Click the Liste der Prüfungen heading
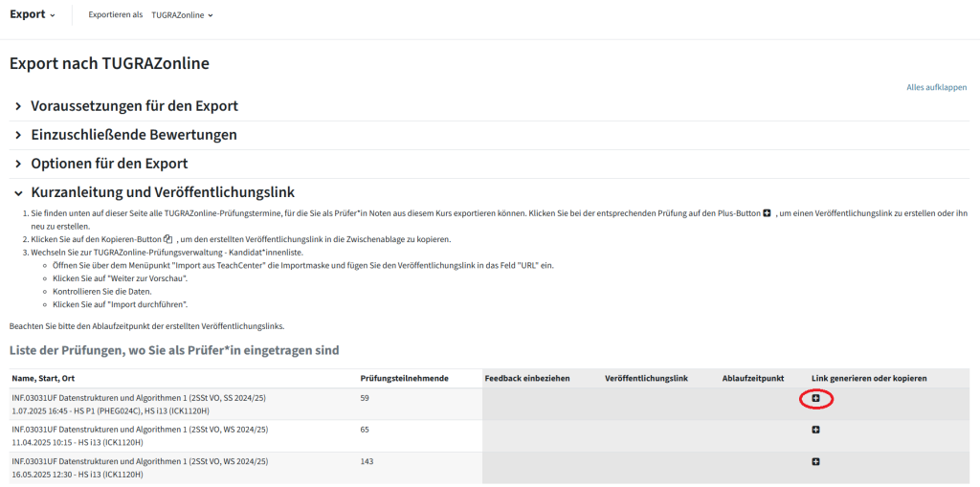980x487 pixels. [174, 351]
